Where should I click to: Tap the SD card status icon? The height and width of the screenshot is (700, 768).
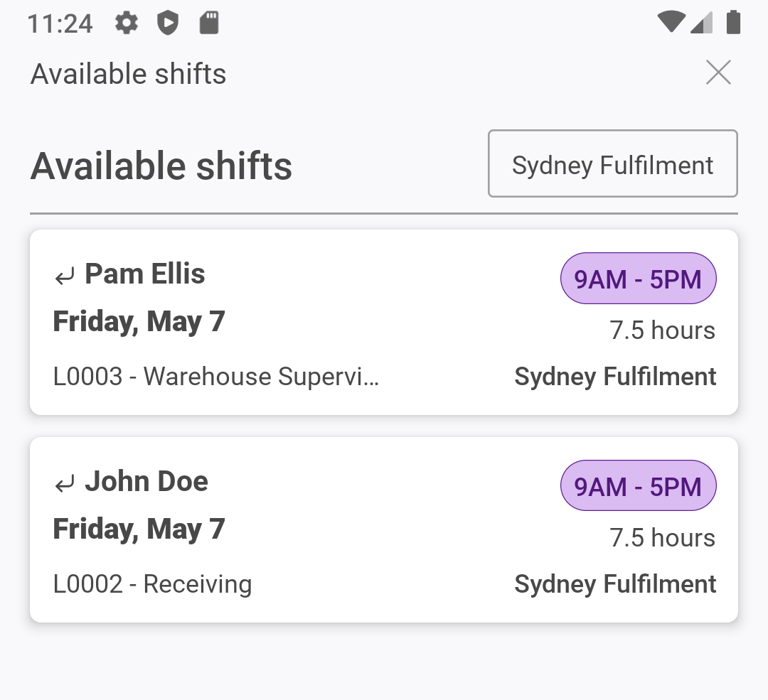click(x=208, y=23)
